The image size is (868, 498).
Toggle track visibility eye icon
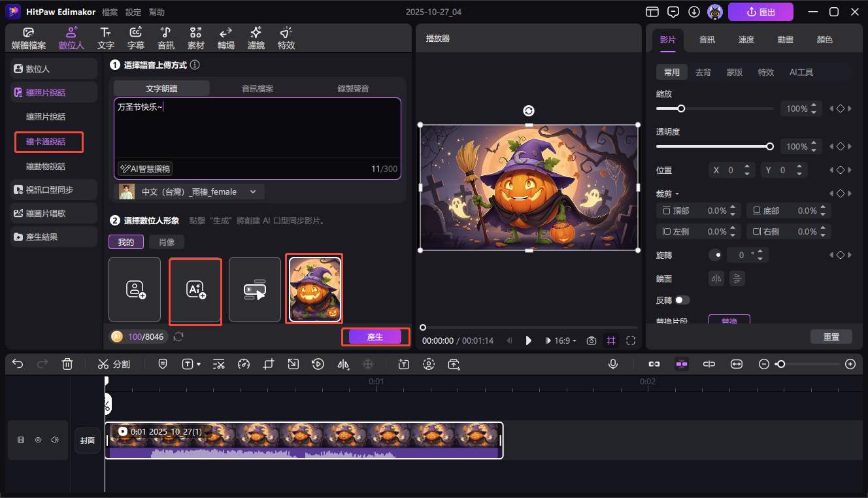(x=38, y=440)
